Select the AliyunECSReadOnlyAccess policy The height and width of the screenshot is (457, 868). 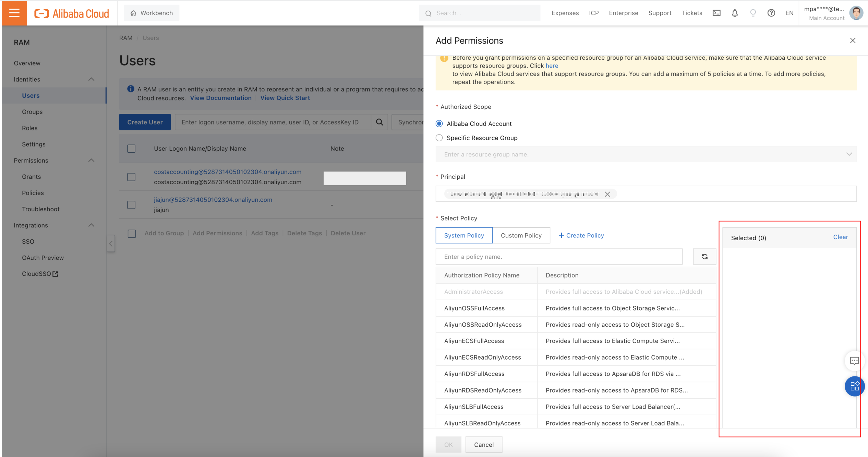[576, 358]
